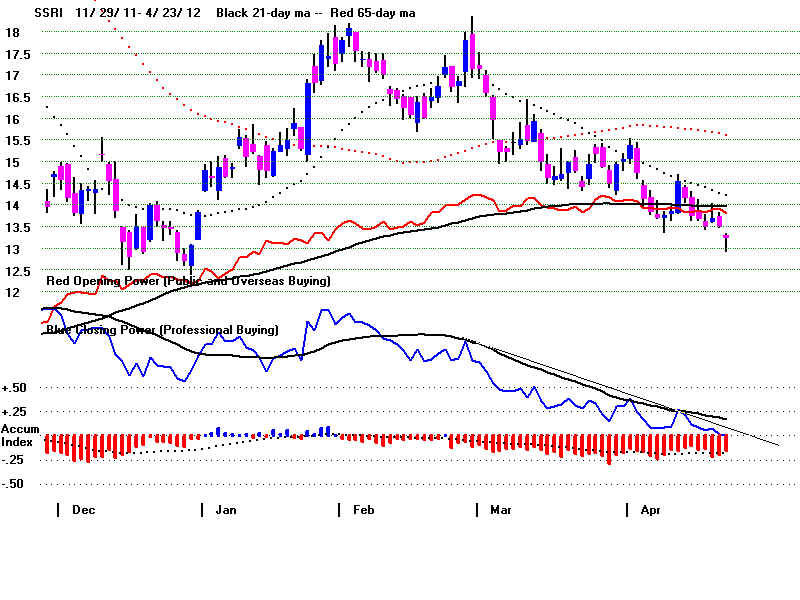This screenshot has height=600, width=800.
Task: Select the Apr month marker on the time axis
Action: pos(651,510)
